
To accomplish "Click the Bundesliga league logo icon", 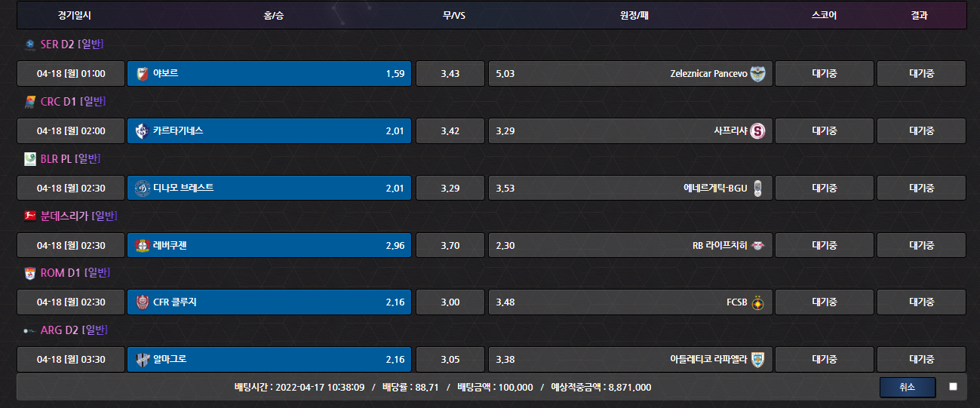I will (x=30, y=216).
